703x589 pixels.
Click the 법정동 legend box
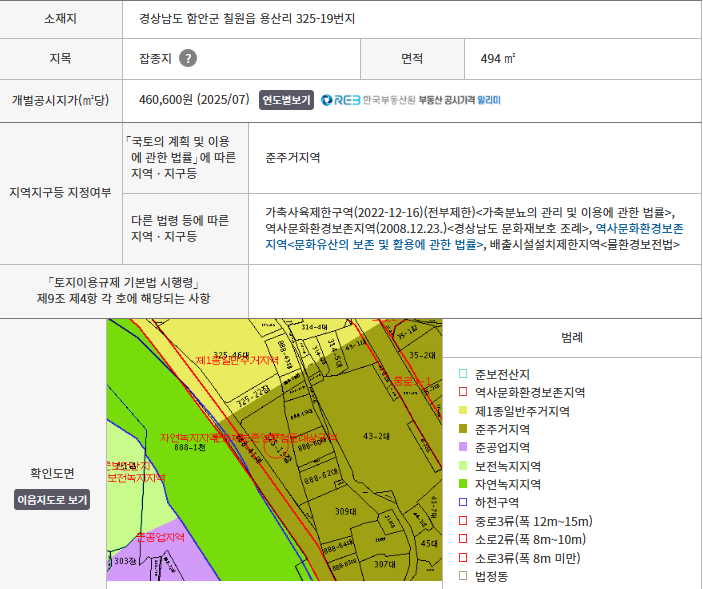click(463, 576)
